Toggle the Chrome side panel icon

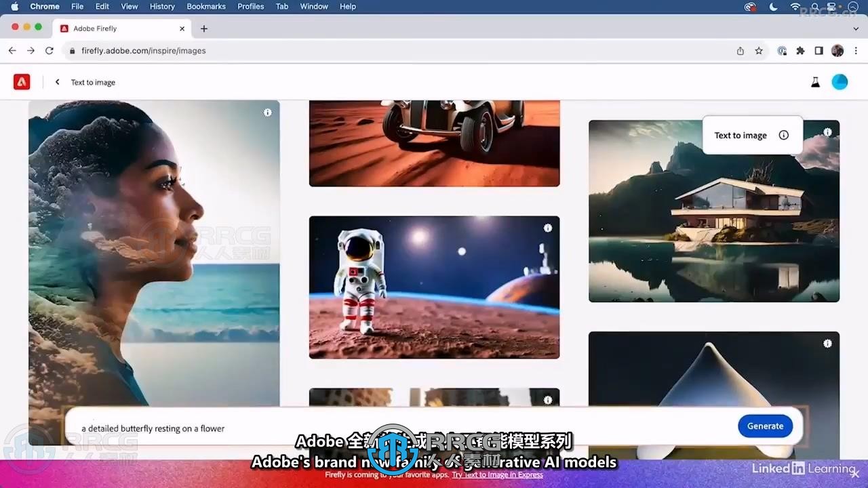click(819, 51)
